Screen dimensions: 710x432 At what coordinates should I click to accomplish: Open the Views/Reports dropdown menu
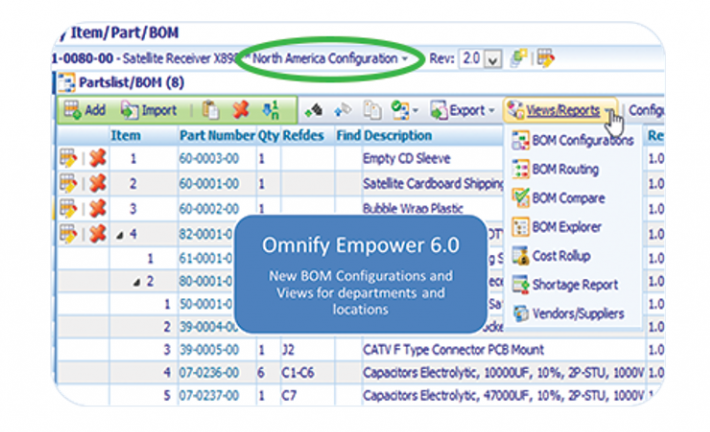tap(561, 110)
